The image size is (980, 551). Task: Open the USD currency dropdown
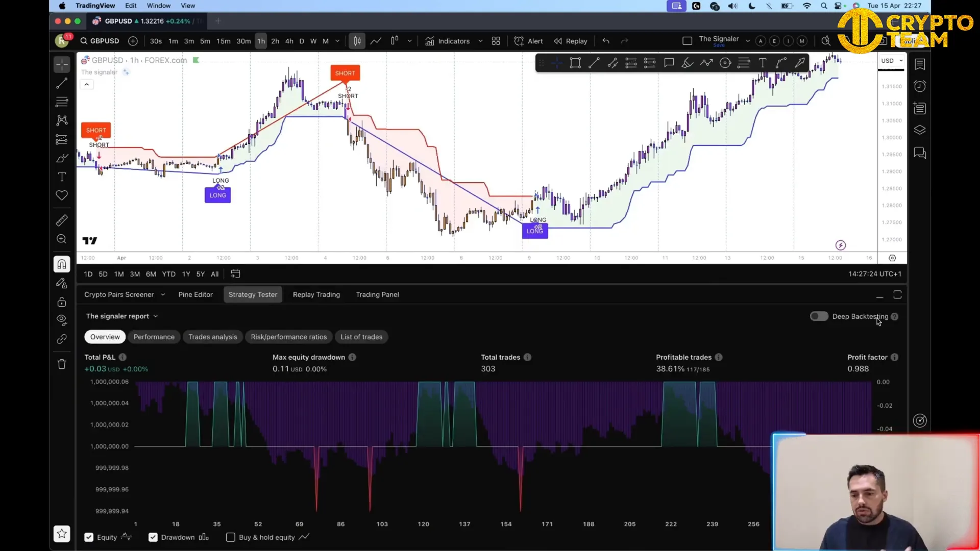tap(892, 61)
